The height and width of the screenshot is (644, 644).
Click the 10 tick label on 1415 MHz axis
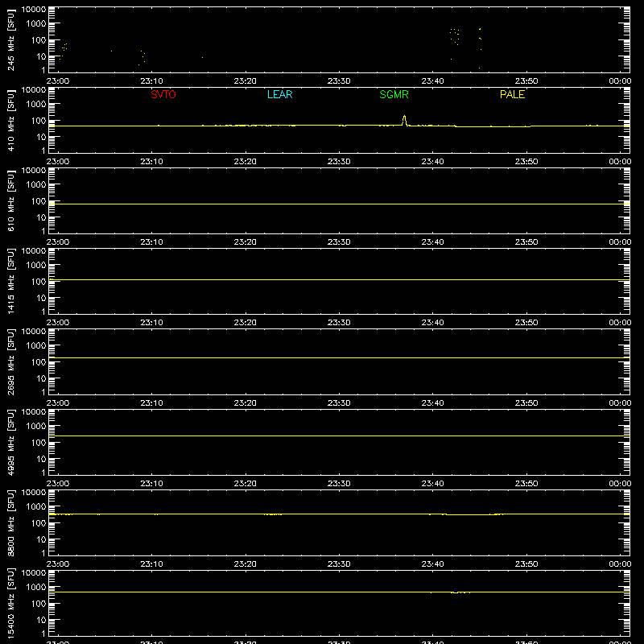(42, 298)
